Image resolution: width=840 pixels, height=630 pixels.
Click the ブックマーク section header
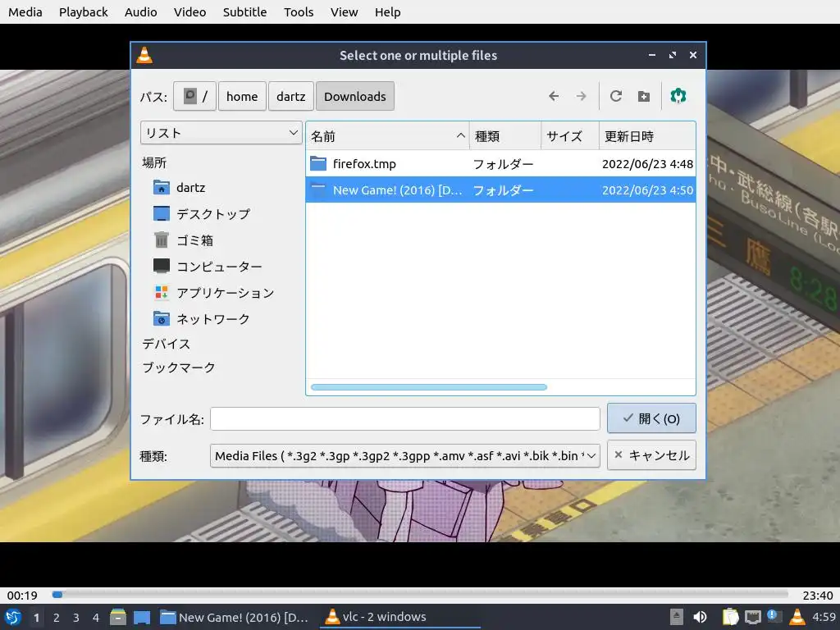(179, 367)
